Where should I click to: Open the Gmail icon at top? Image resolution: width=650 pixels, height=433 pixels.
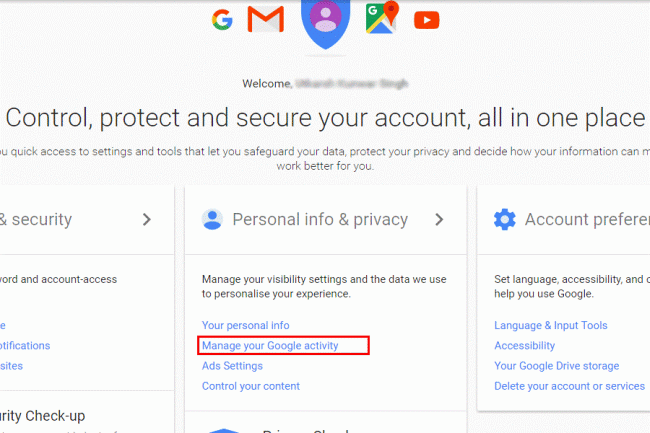[266, 19]
